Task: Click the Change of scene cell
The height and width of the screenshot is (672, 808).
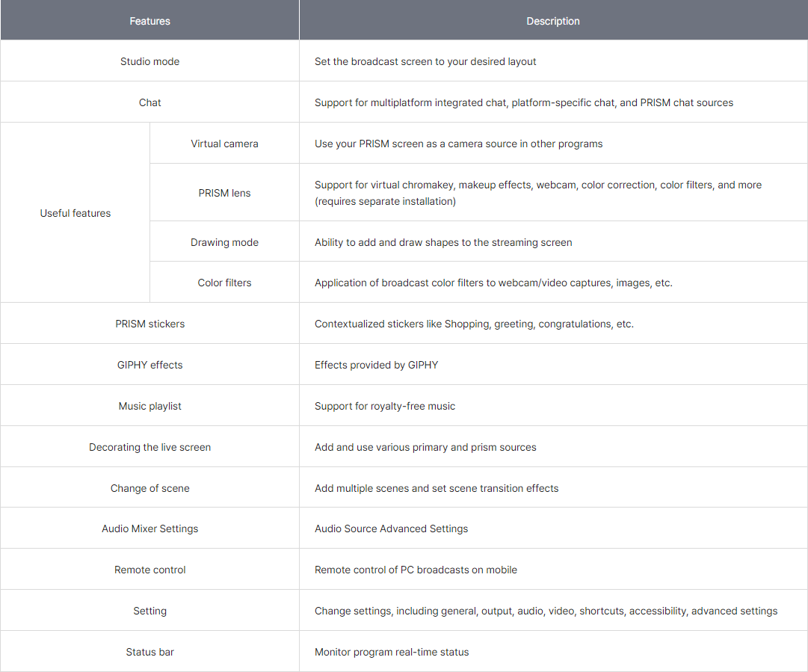Action: coord(149,488)
